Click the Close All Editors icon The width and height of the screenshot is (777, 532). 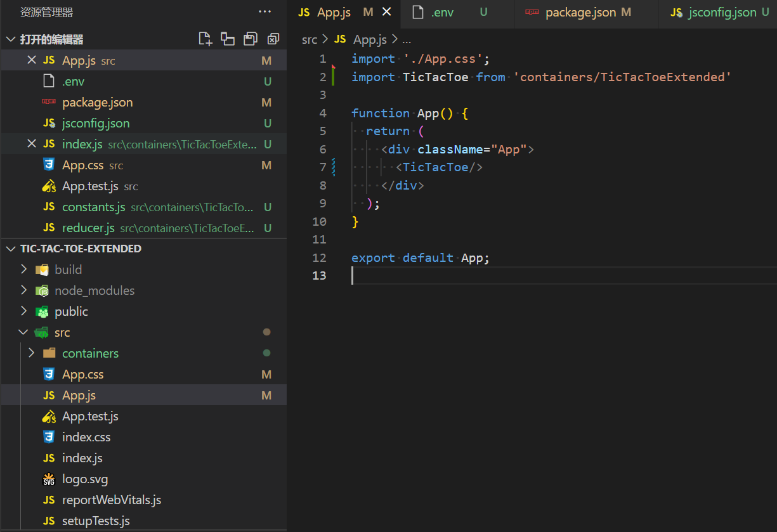(x=273, y=39)
